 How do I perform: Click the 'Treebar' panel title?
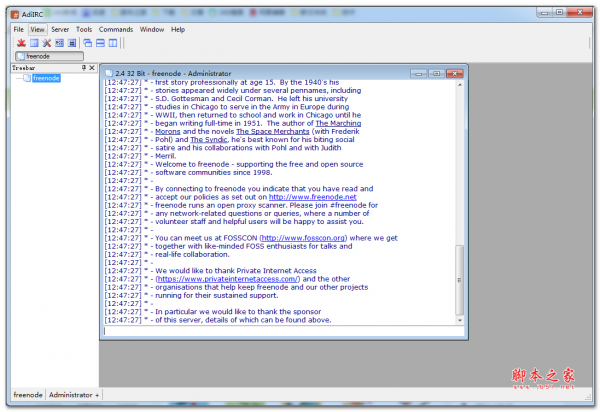(24, 68)
